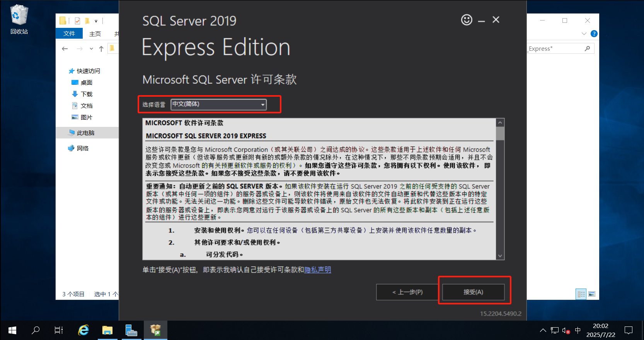This screenshot has width=644, height=340.
Task: Close the SQL Server installer window
Action: click(x=496, y=20)
